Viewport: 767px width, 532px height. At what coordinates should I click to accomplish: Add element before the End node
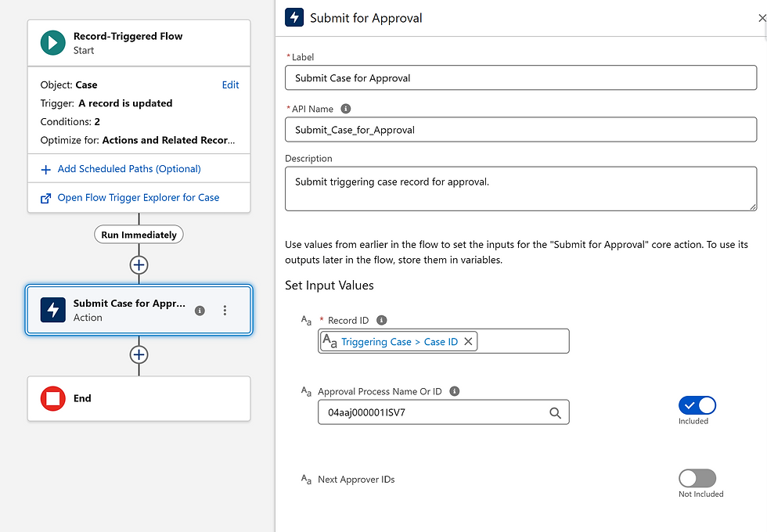[x=139, y=354]
